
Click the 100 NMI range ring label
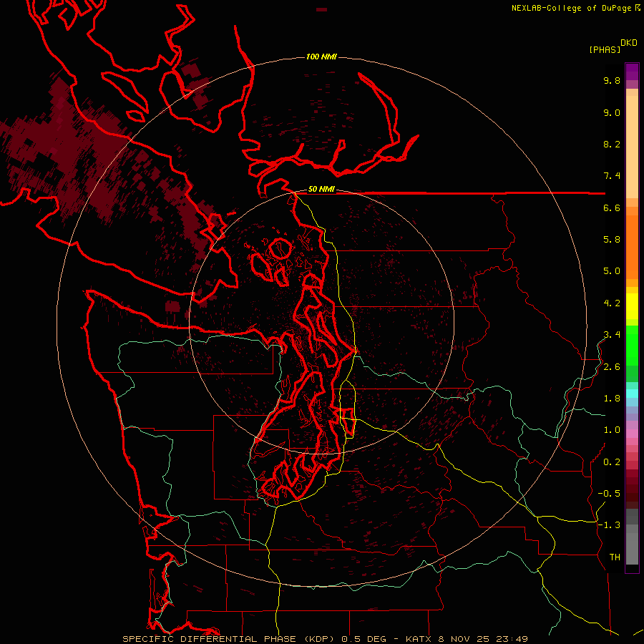pyautogui.click(x=321, y=57)
